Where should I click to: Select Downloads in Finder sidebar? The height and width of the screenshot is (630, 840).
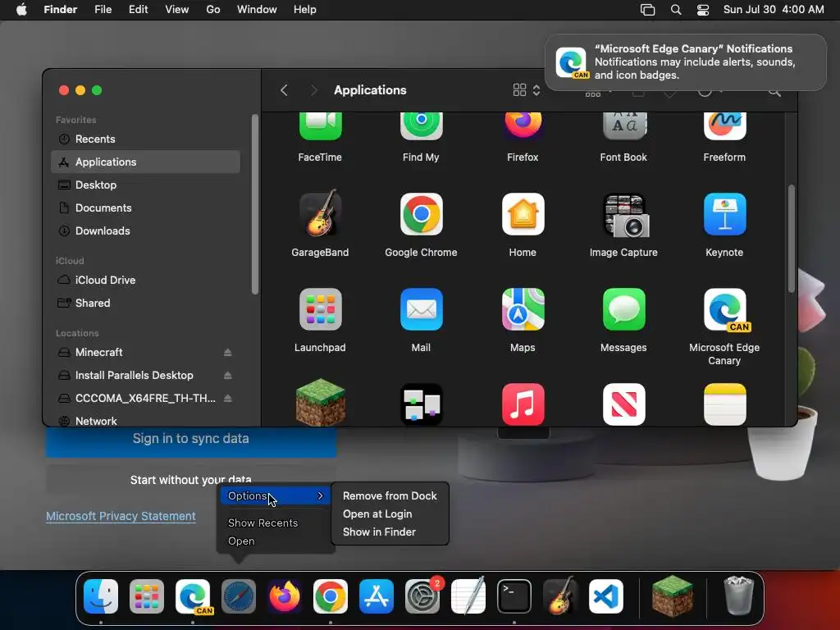click(x=145, y=231)
